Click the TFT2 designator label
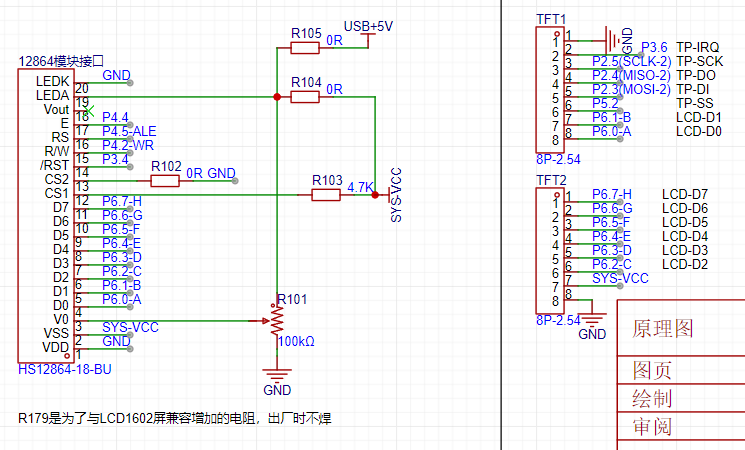This screenshot has width=745, height=450. coord(551,181)
